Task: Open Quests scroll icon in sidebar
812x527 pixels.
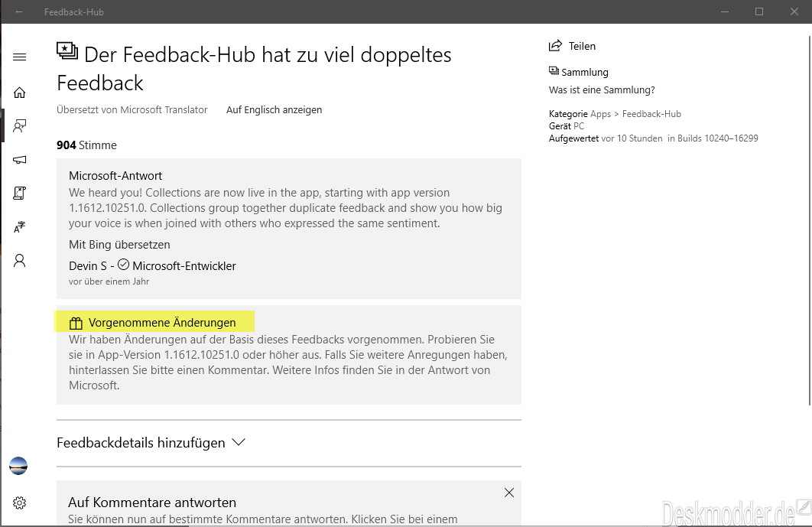Action: coord(19,194)
